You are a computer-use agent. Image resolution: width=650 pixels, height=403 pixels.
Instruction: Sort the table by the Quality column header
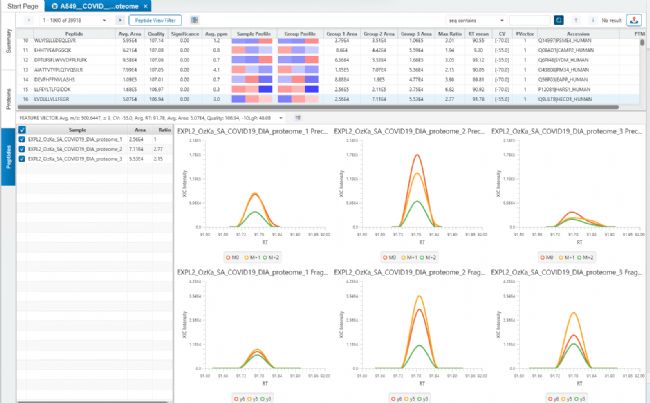point(156,34)
